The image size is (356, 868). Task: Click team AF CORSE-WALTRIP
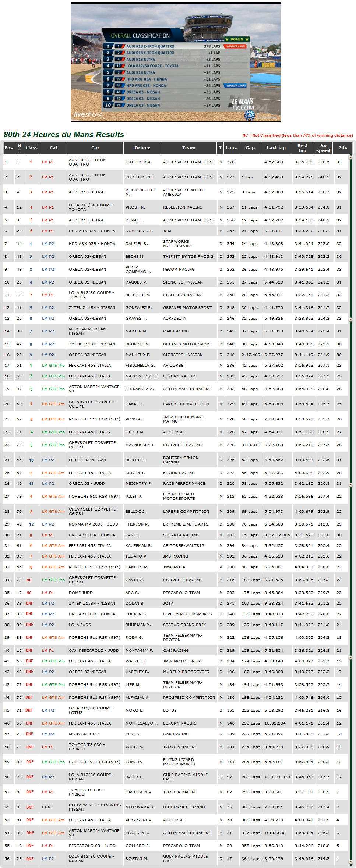coord(183,545)
